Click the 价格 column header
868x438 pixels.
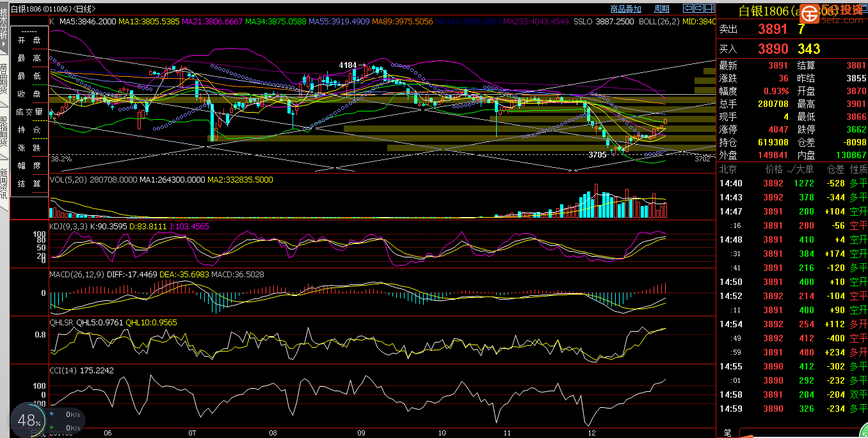[774, 170]
